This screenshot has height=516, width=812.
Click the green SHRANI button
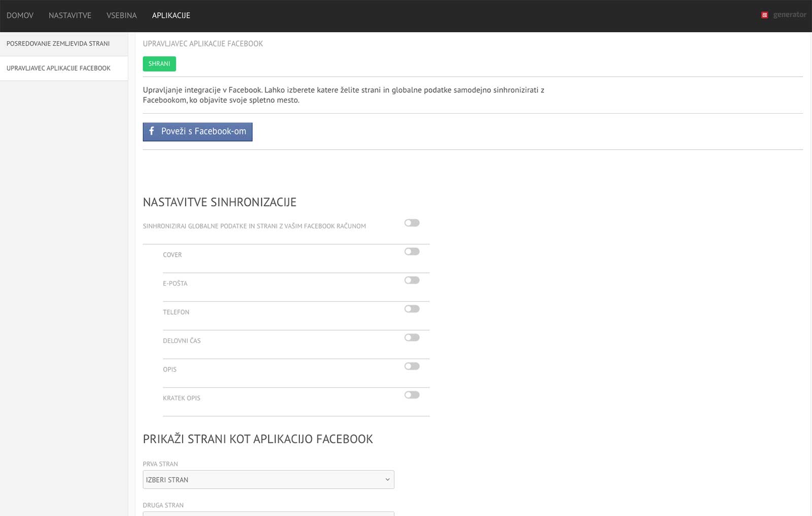[x=159, y=64]
